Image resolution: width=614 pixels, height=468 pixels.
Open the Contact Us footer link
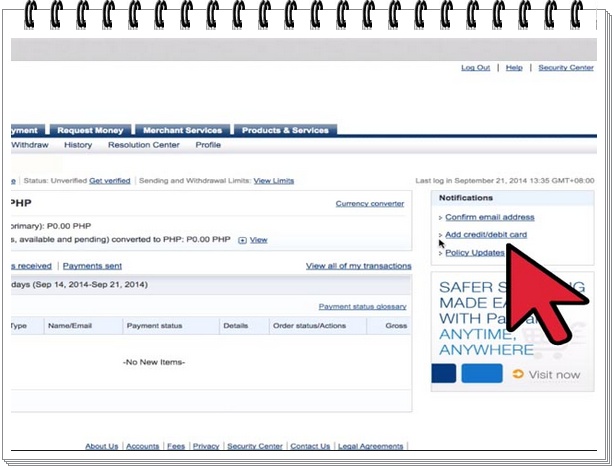coord(310,446)
